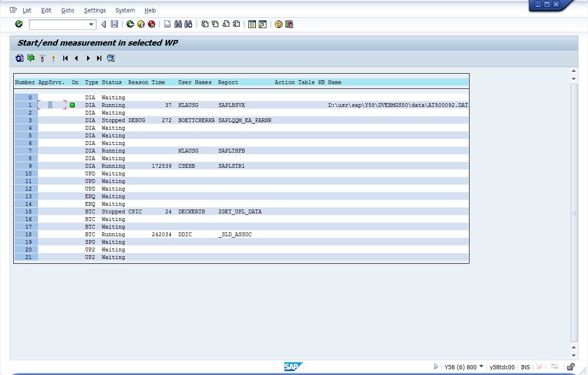Click the Previous Page icon in the standard toolbar

click(x=215, y=24)
